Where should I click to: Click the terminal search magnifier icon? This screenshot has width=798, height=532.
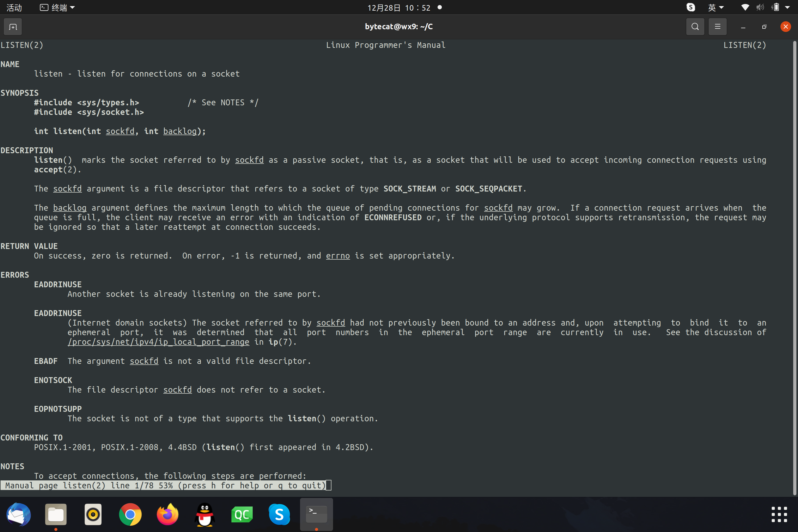[695, 27]
